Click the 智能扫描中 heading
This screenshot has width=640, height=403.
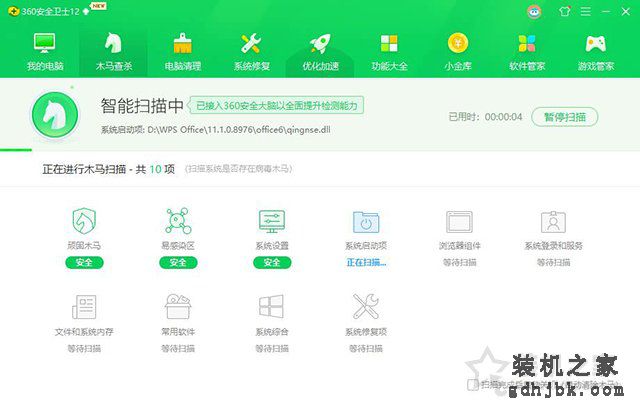coord(142,106)
